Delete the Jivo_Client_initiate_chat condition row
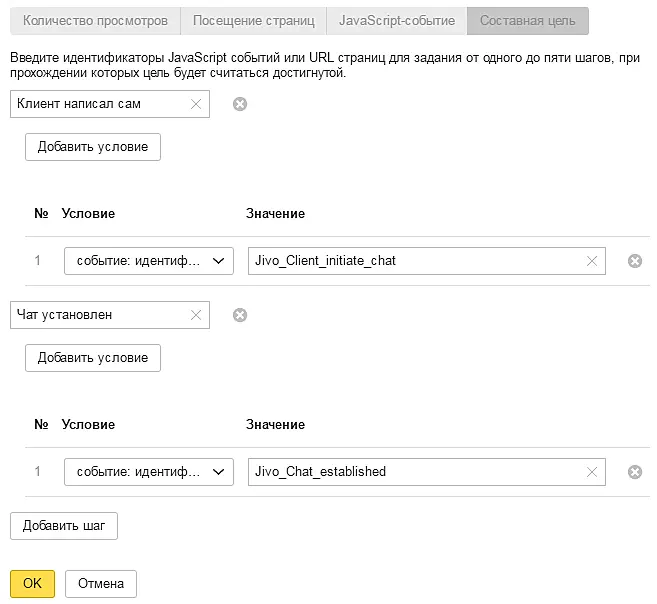 pos(634,261)
